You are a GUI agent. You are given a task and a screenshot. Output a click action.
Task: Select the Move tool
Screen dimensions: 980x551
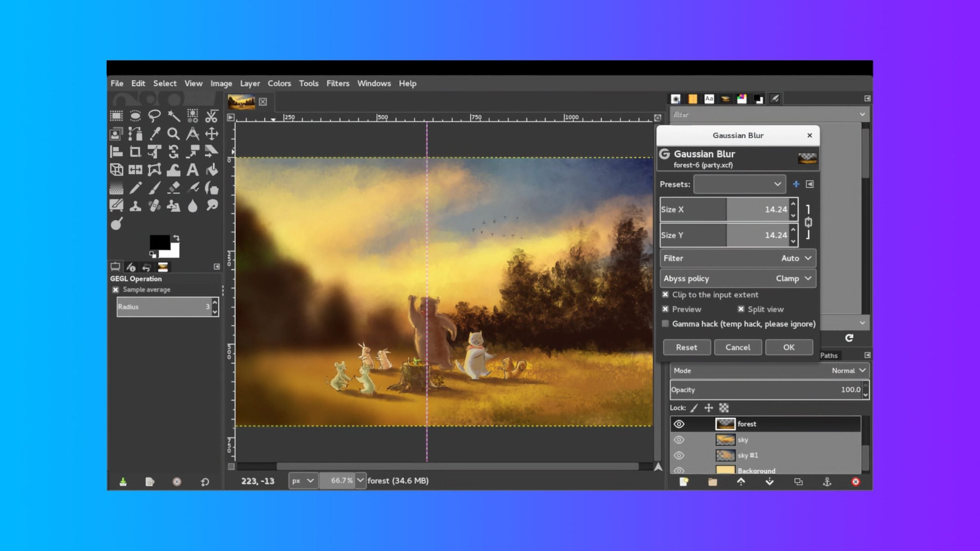(x=211, y=134)
